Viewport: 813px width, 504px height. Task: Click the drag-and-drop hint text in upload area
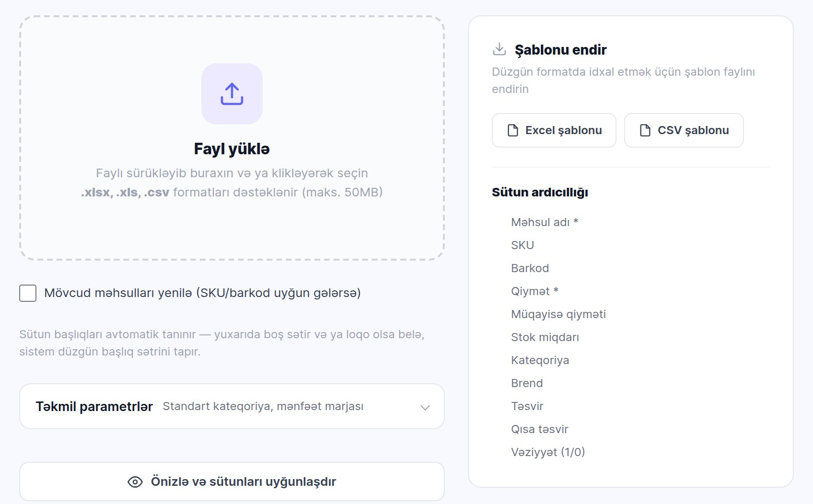tap(232, 173)
